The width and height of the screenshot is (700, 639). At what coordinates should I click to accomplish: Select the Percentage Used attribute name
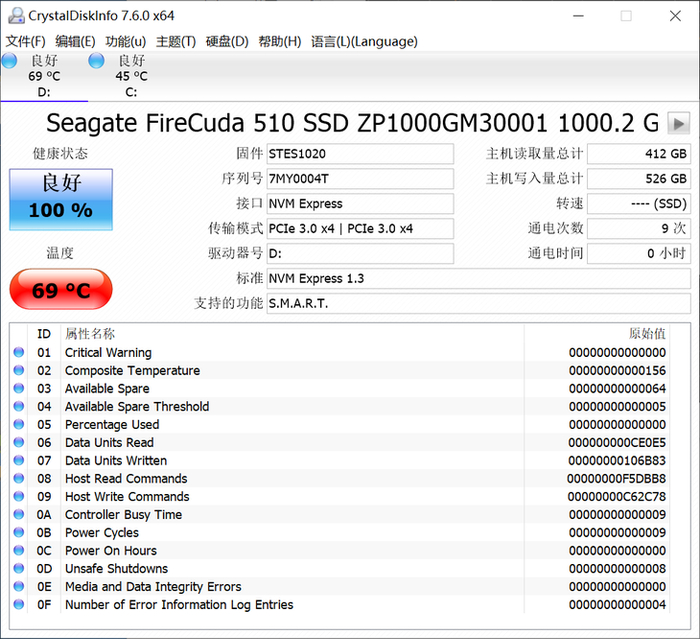(112, 425)
